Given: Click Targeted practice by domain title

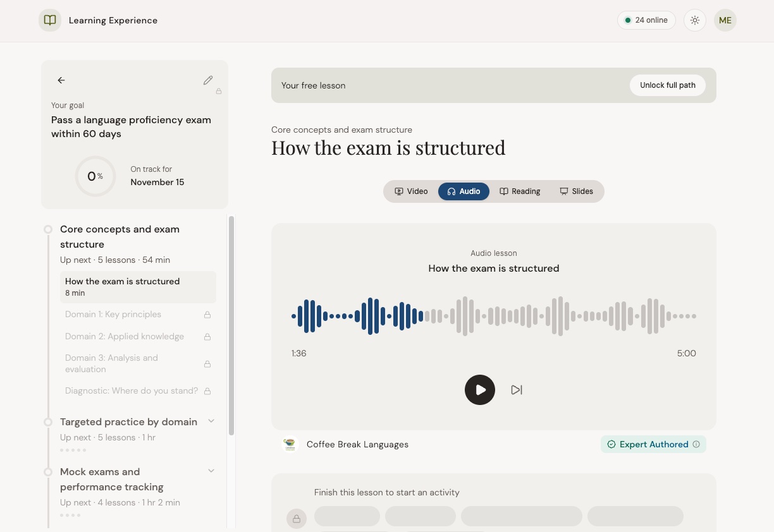Looking at the screenshot, I should click(x=128, y=422).
